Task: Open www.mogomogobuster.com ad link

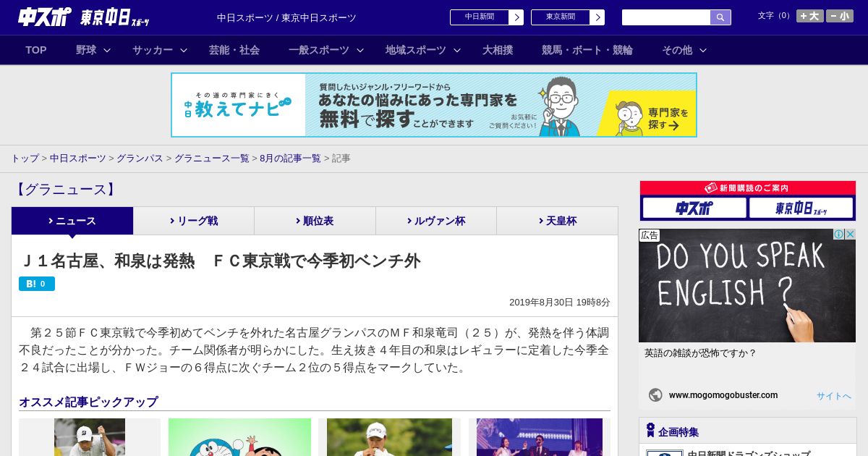Action: point(723,395)
